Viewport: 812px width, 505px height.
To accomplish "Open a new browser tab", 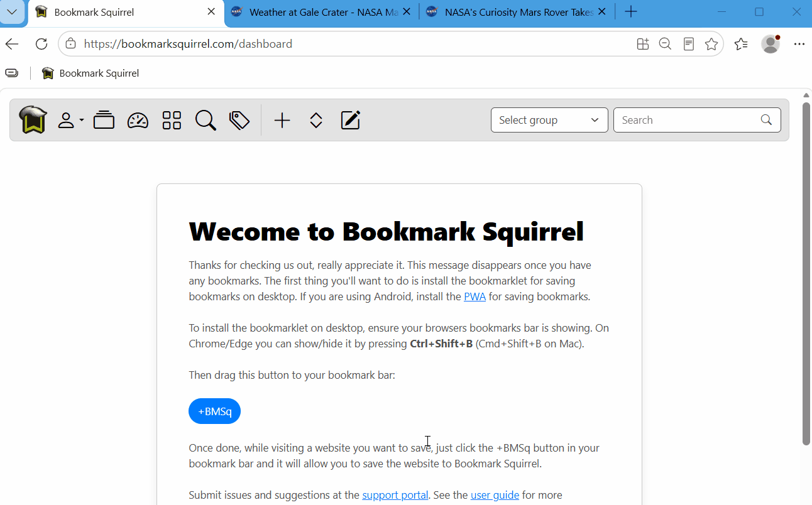I will (631, 12).
